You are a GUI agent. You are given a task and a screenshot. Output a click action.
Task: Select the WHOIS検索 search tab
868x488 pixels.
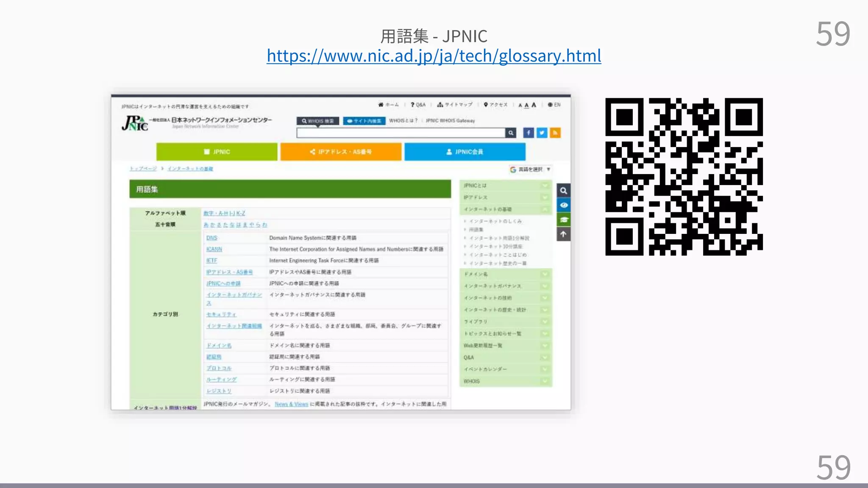click(x=318, y=121)
